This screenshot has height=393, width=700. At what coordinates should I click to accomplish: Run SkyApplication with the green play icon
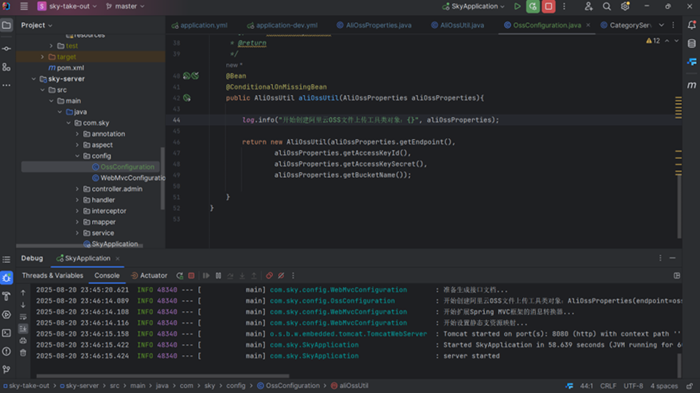coord(517,6)
